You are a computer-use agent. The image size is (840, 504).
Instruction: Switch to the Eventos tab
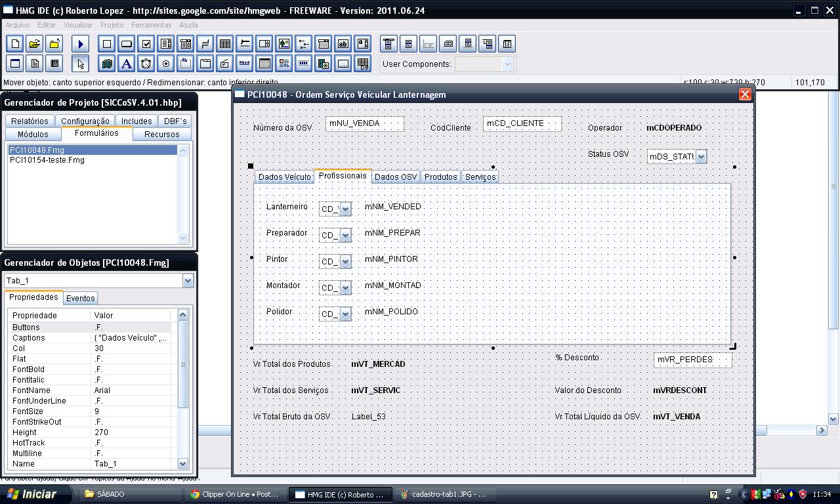[81, 298]
